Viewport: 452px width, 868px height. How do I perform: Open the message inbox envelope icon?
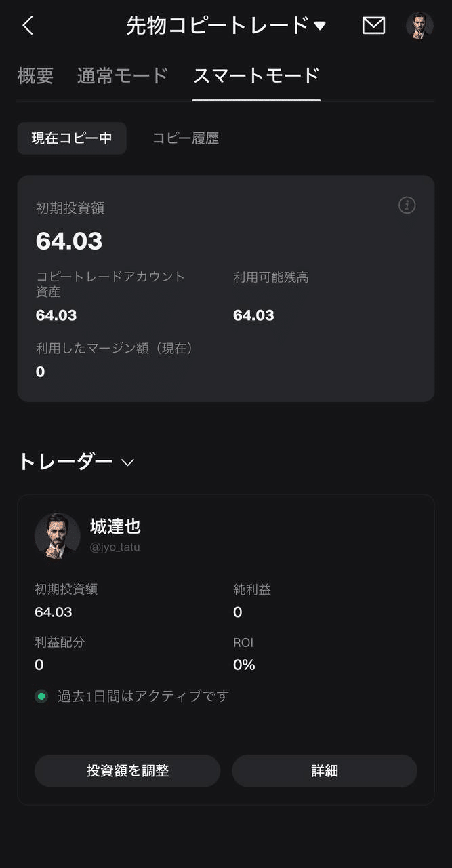pos(373,25)
